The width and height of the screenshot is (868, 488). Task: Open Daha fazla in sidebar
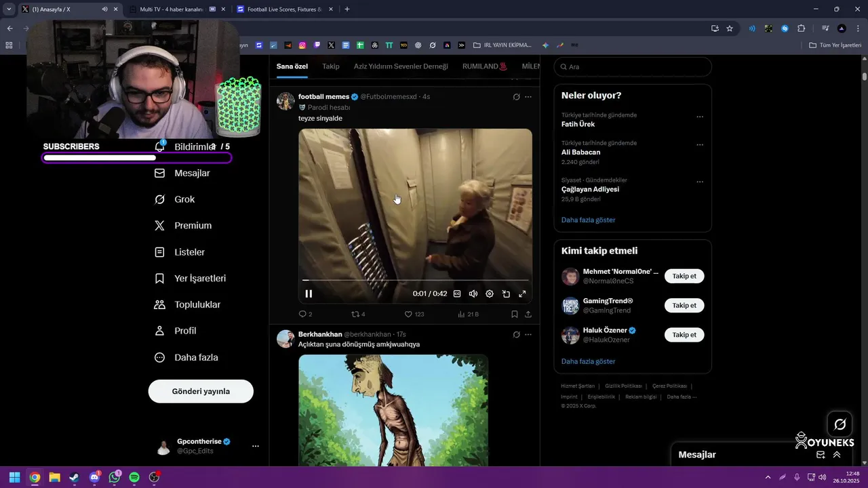coord(186,357)
